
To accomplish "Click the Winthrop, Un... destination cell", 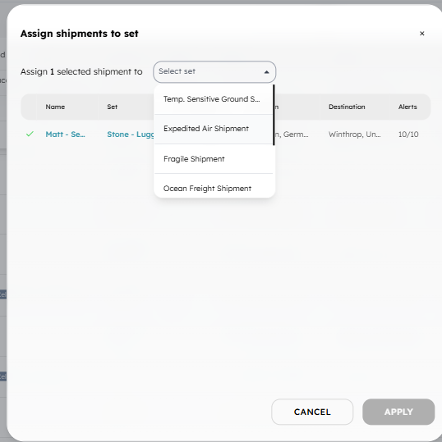I will (354, 134).
